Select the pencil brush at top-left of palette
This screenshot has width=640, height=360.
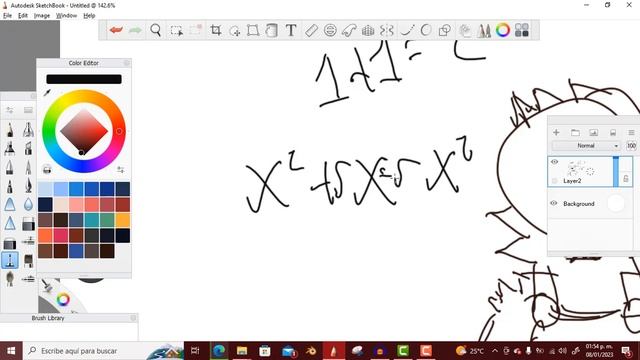click(10, 130)
